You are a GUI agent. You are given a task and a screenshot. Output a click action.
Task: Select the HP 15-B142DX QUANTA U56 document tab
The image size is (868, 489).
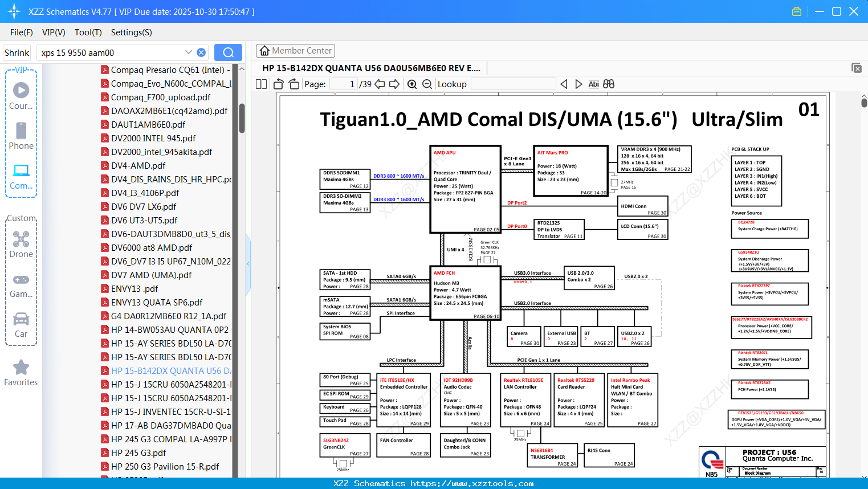(371, 68)
